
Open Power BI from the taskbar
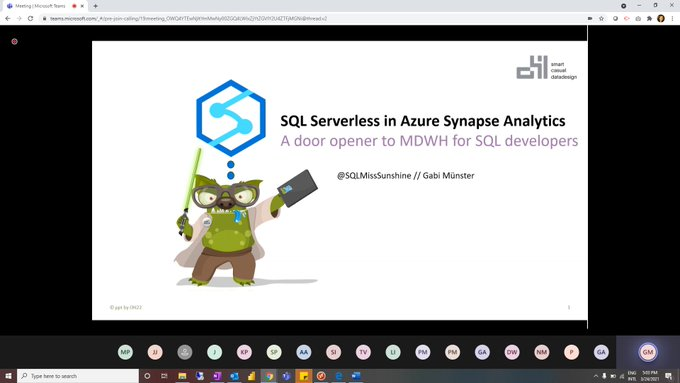point(252,376)
